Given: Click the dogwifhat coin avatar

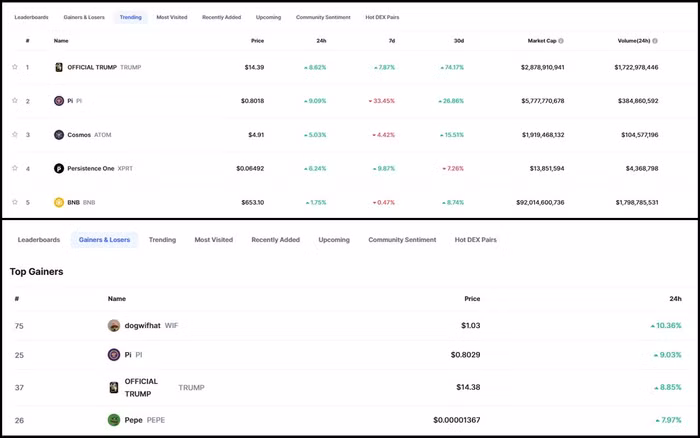Looking at the screenshot, I should pyautogui.click(x=114, y=326).
